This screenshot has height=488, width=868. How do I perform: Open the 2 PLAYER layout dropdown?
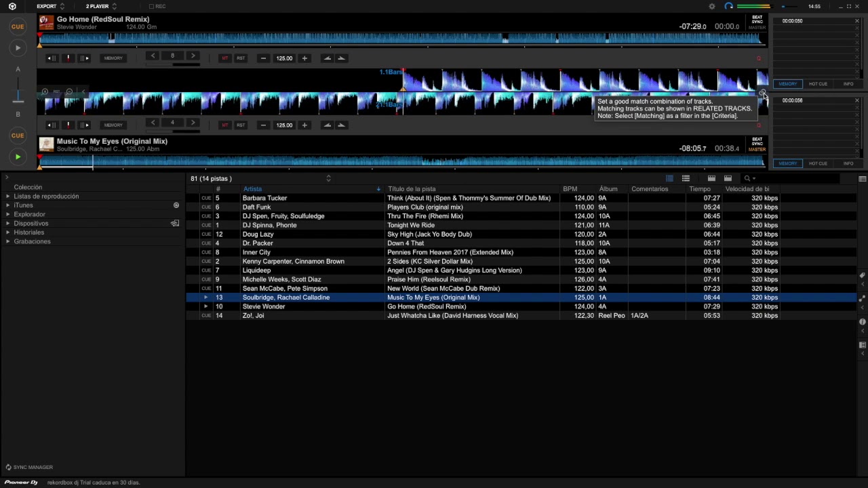point(101,7)
